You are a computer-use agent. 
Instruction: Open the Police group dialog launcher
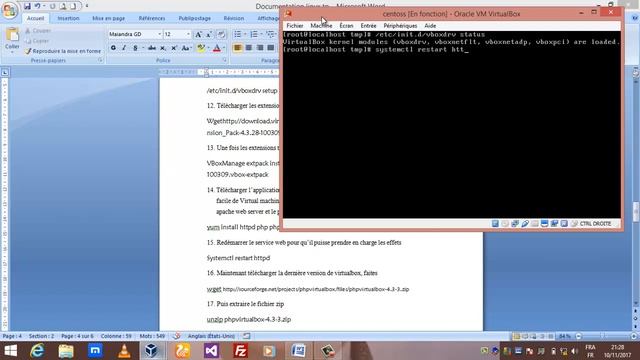224,60
